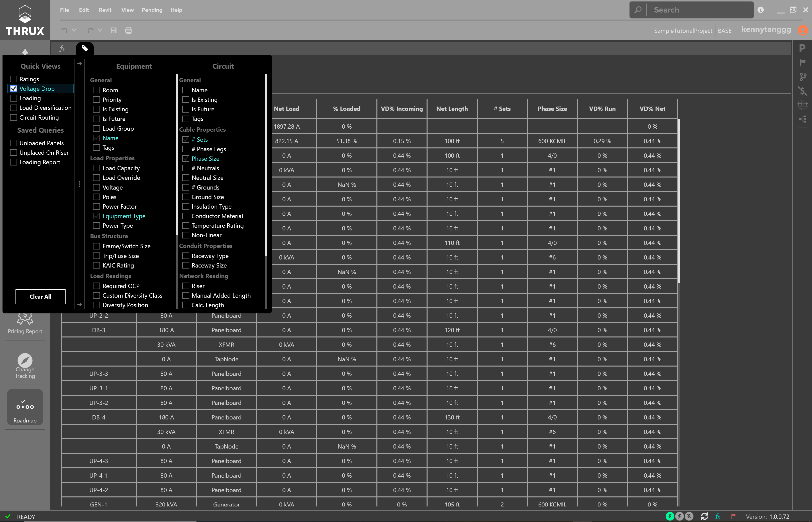Click the dotted grid icon in the right sidebar

(x=802, y=105)
